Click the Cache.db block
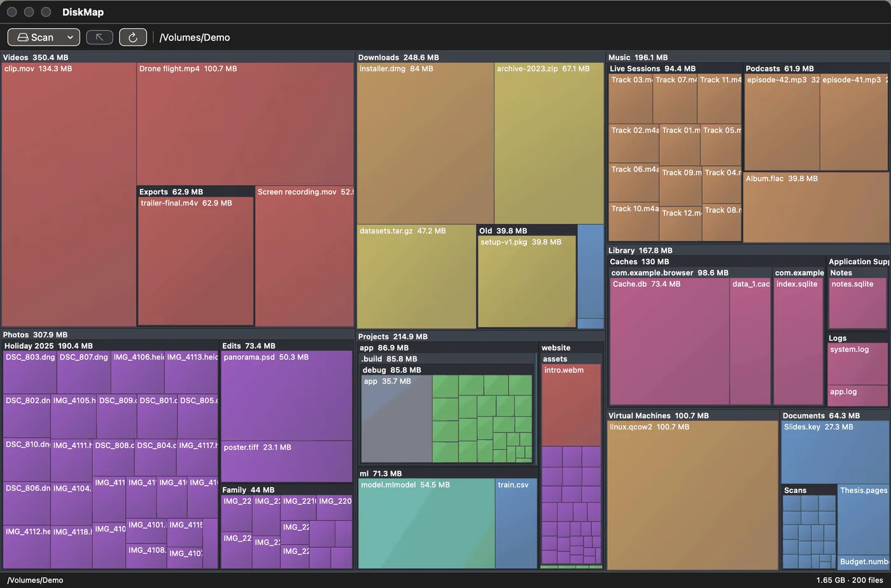891x588 pixels. pyautogui.click(x=670, y=342)
